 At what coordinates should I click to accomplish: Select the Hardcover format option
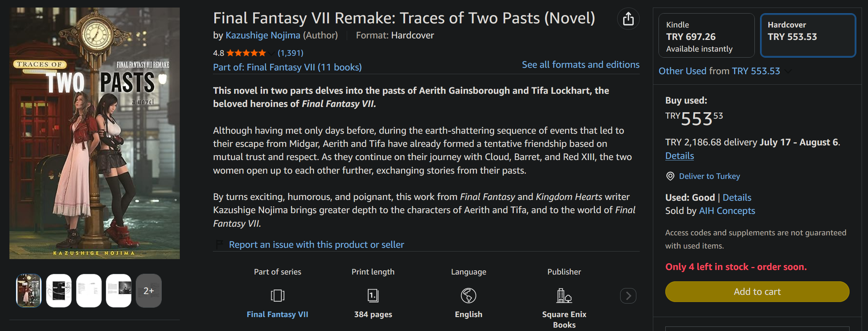click(x=808, y=35)
